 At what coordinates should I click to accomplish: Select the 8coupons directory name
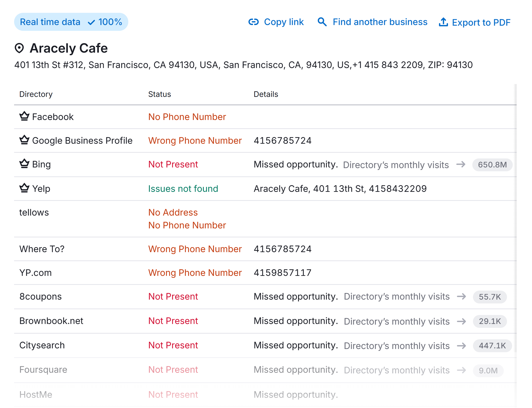click(x=41, y=296)
